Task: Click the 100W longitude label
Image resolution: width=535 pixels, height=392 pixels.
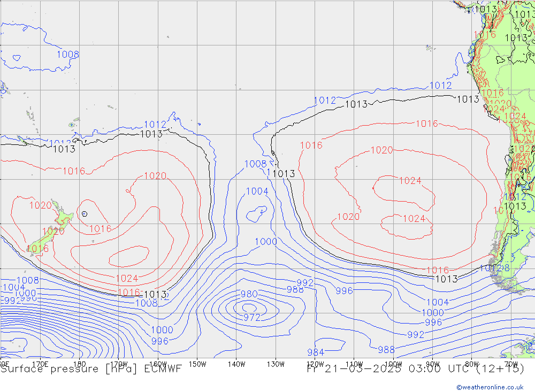Action: point(393,364)
